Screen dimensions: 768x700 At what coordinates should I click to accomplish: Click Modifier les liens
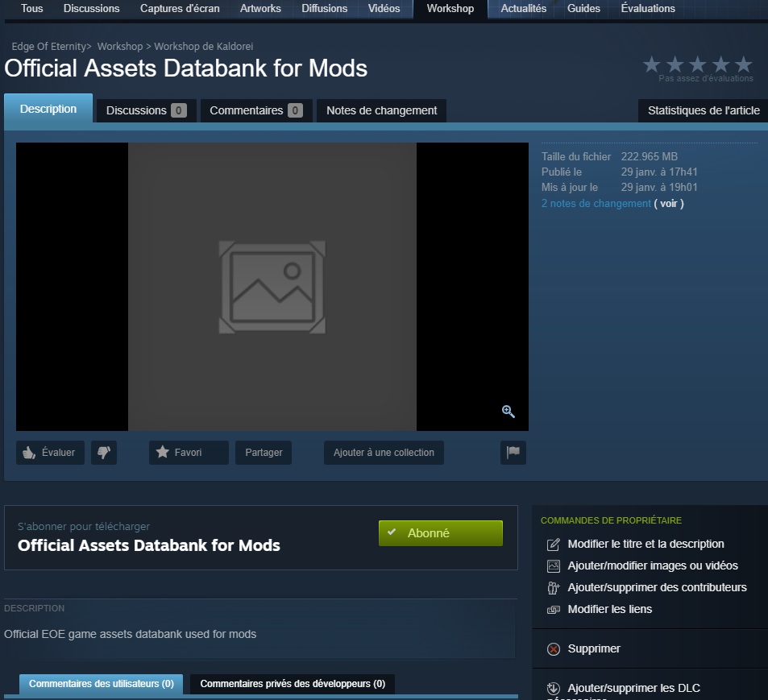[610, 610]
